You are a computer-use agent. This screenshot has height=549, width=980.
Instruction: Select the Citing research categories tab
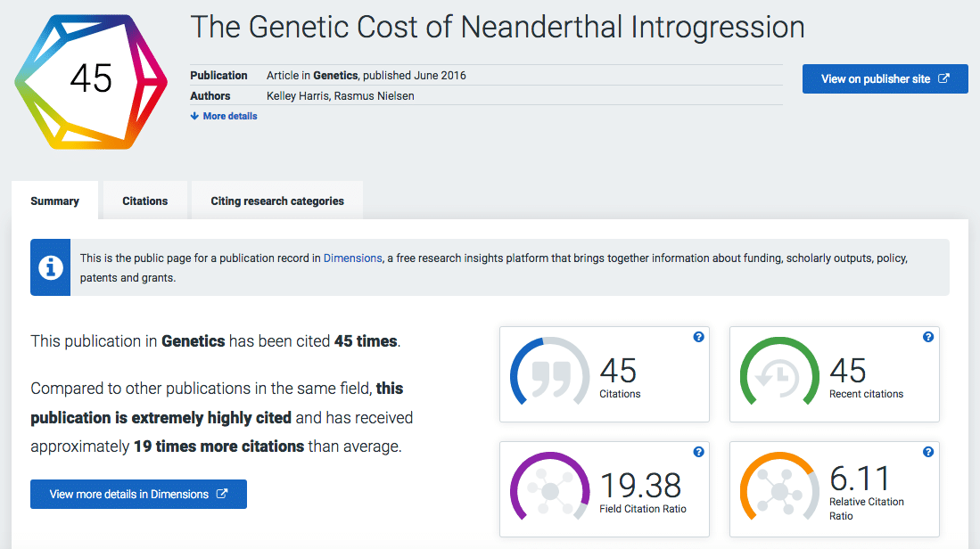277,201
